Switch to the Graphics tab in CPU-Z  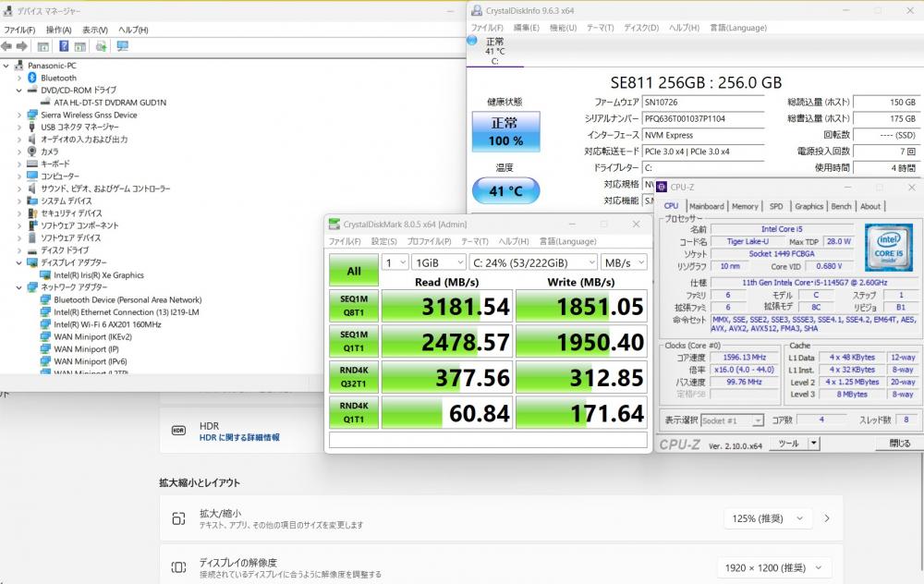coord(808,206)
